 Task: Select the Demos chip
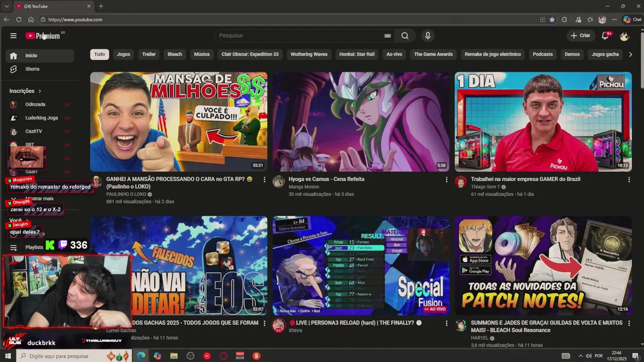point(572,54)
